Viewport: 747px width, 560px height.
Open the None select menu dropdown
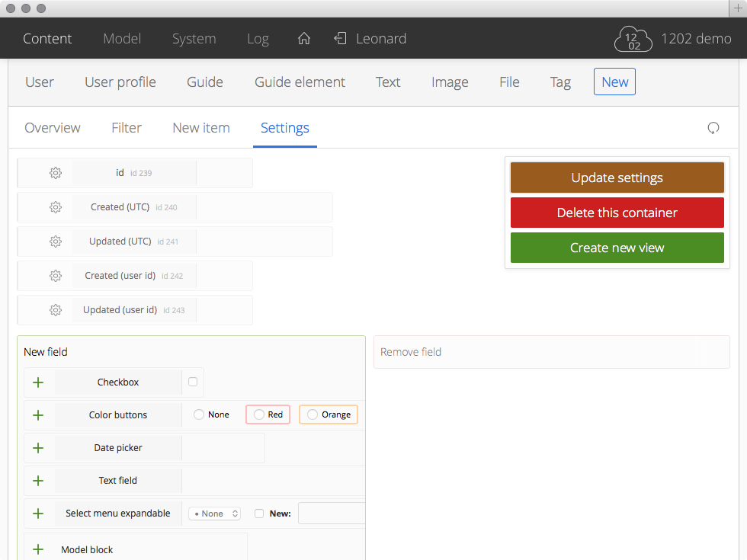click(x=214, y=514)
